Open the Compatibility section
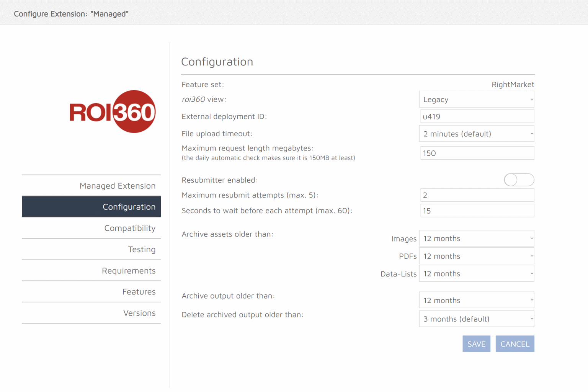This screenshot has height=392, width=588. coord(129,228)
